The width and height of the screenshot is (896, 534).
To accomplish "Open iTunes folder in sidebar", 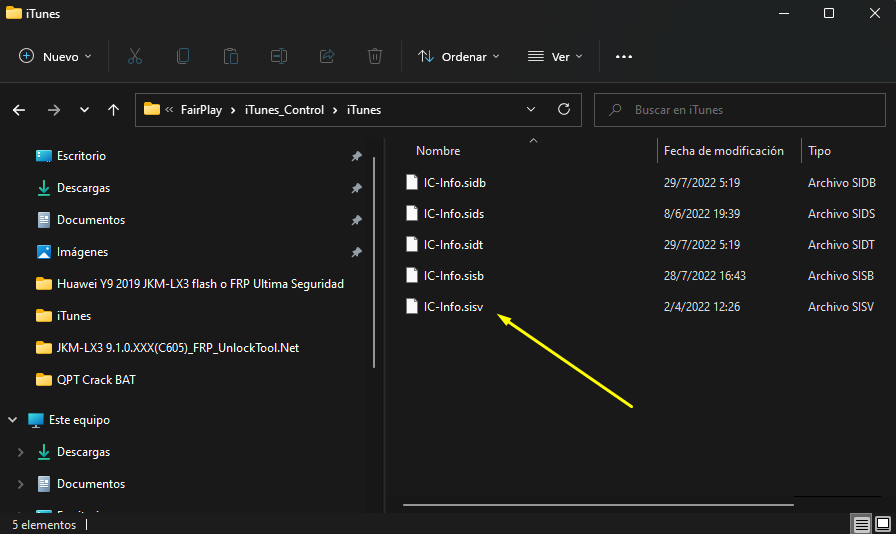I will [x=73, y=316].
